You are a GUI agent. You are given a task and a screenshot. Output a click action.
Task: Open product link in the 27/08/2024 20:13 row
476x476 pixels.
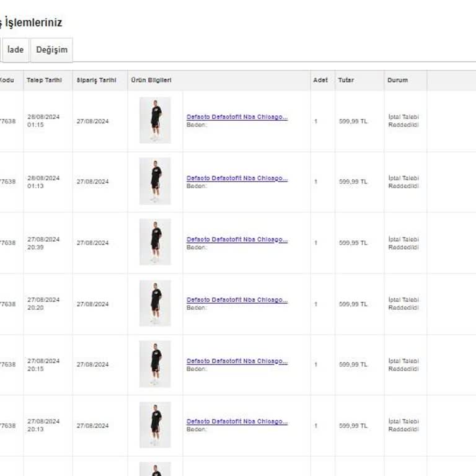point(237,421)
